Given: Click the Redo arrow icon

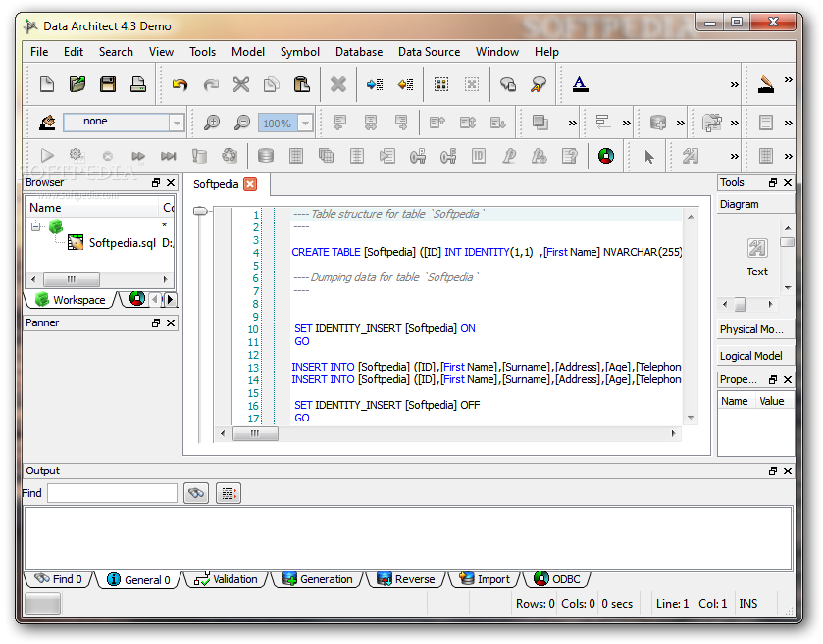Looking at the screenshot, I should [211, 84].
